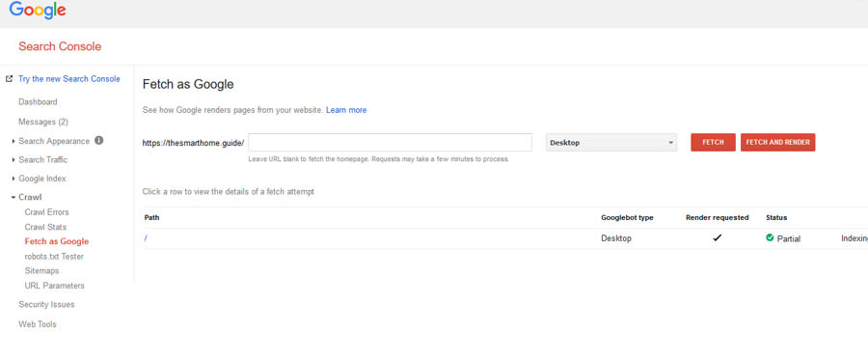Click the https://thesmarthome.guide/ URL prefix text
868x360 pixels.
[x=193, y=142]
